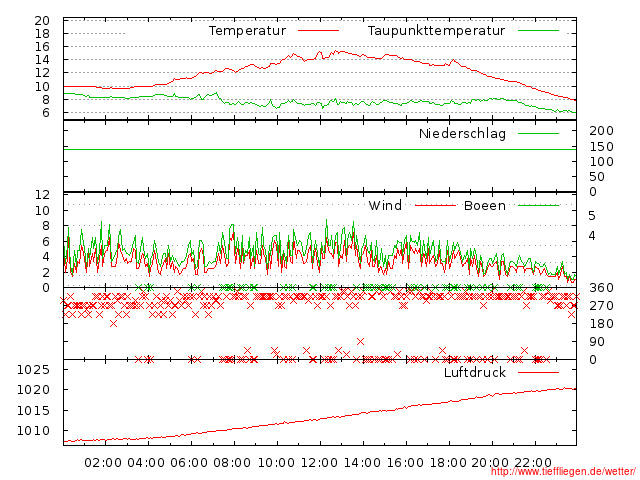Click the Luftdruck legend label

pyautogui.click(x=475, y=372)
